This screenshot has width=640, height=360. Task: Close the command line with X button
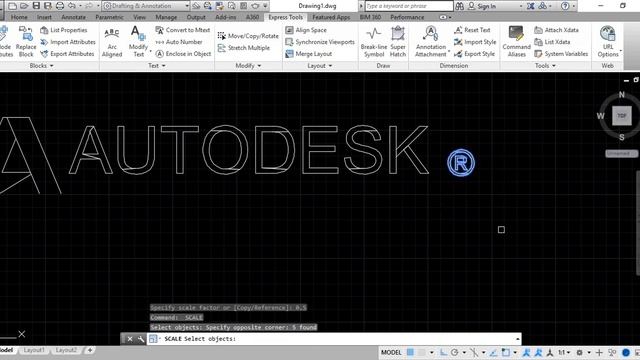click(130, 339)
